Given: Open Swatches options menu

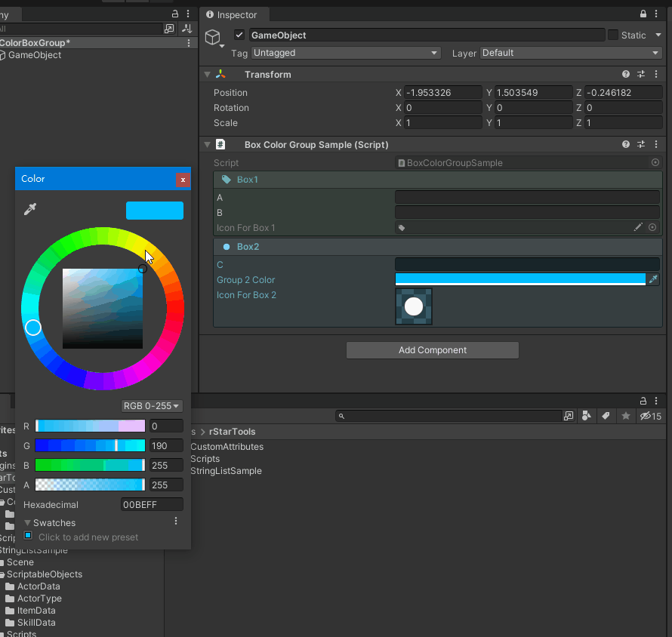Looking at the screenshot, I should (176, 521).
